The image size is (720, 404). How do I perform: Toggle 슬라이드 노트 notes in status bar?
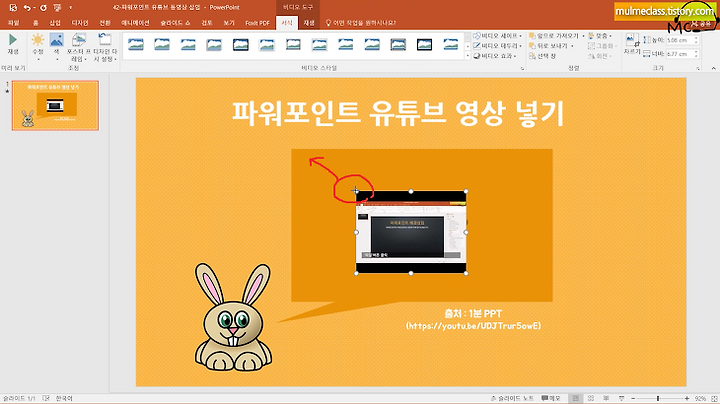[512, 398]
